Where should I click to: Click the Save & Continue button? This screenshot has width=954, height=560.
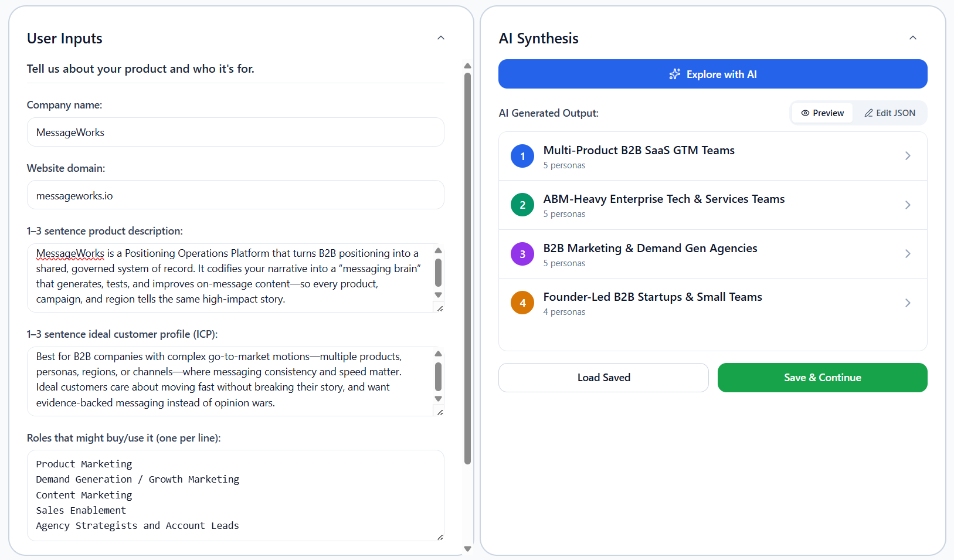click(823, 378)
